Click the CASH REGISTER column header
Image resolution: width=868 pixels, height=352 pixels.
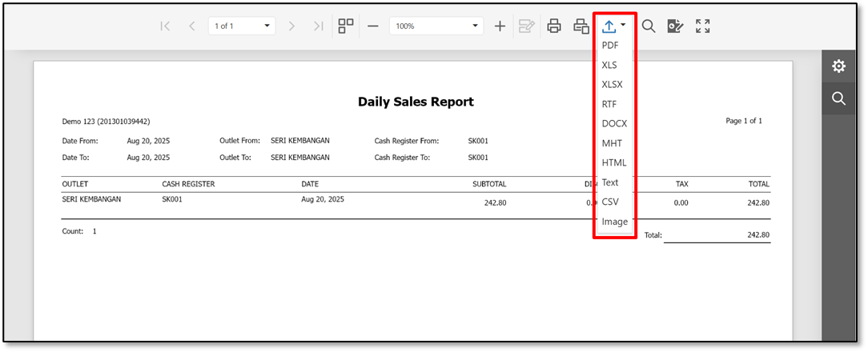click(x=188, y=184)
